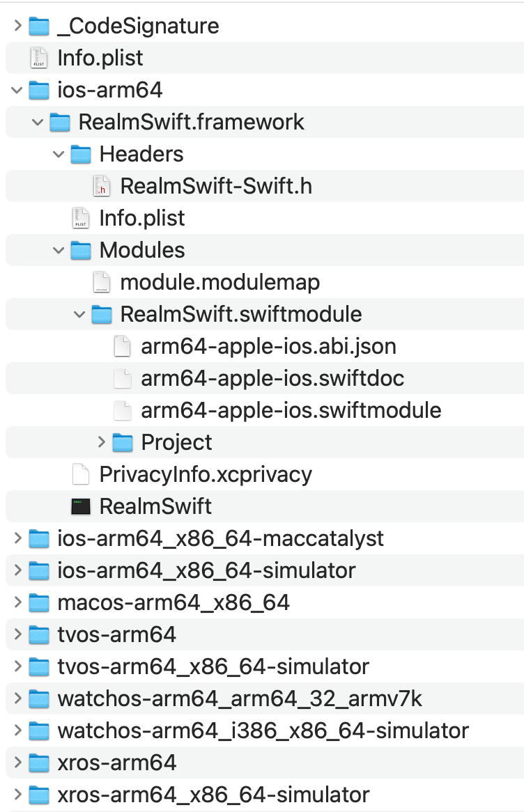
Task: Expand the xros-arm64_x86_64-simulator chevron
Action: tap(17, 795)
